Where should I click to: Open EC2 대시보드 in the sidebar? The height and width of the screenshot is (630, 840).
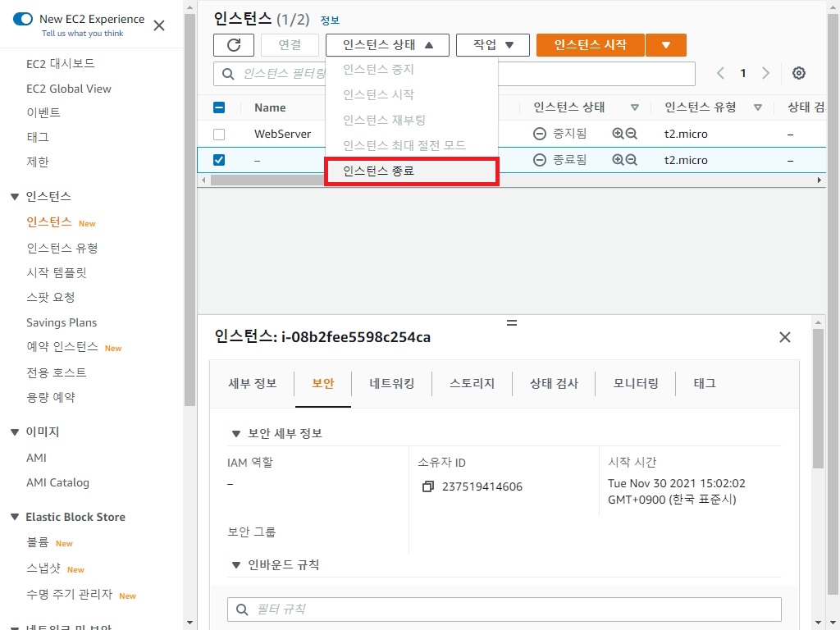[x=61, y=64]
